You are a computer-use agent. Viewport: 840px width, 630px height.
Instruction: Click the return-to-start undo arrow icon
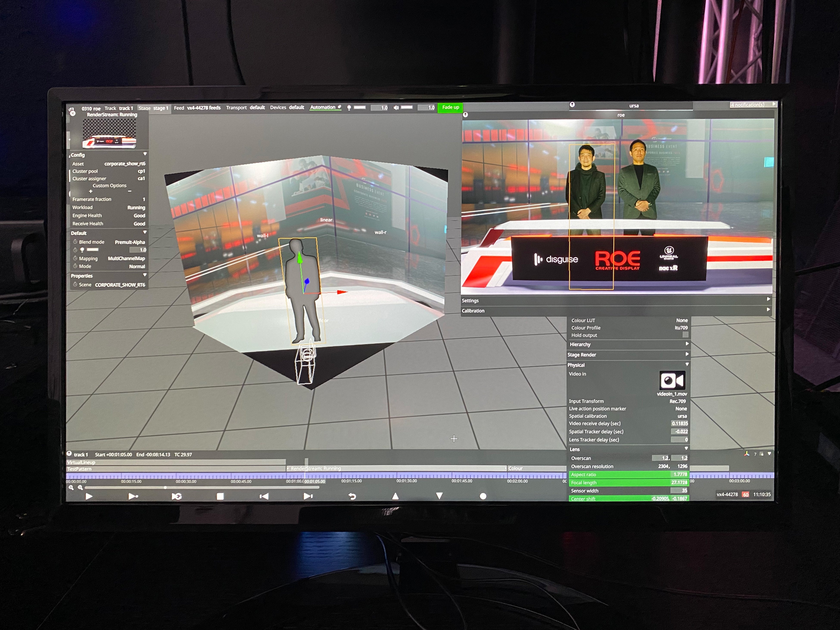tap(352, 496)
